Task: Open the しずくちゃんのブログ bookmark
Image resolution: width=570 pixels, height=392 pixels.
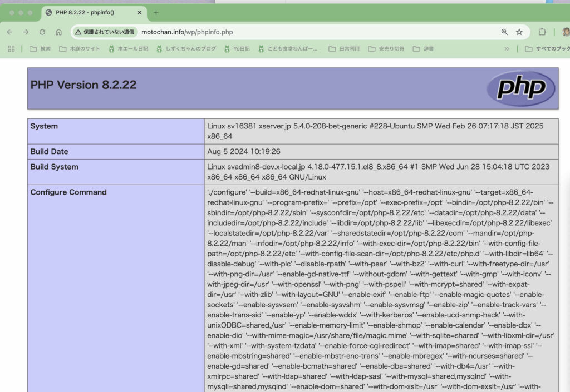Action: pyautogui.click(x=186, y=48)
